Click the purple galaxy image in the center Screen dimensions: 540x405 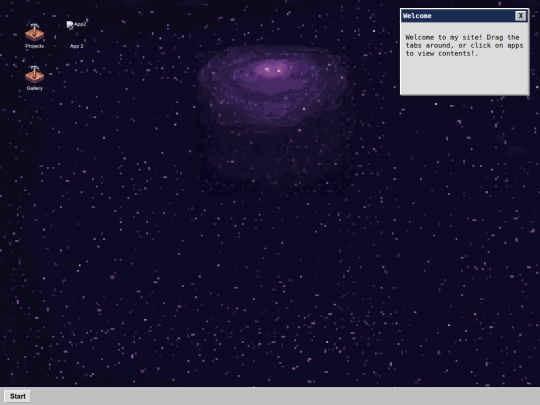pos(276,119)
